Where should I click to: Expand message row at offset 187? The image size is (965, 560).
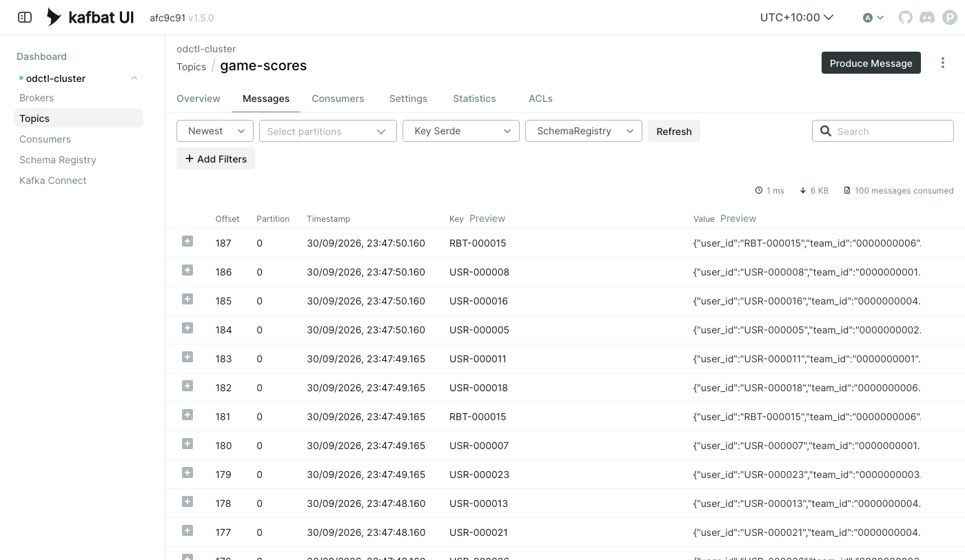pos(187,241)
